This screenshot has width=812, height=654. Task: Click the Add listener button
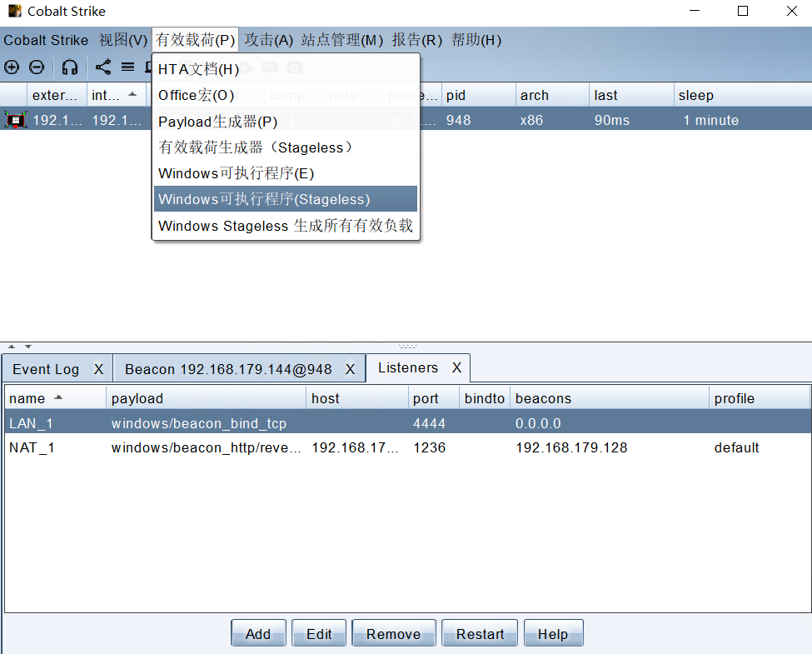(x=258, y=633)
